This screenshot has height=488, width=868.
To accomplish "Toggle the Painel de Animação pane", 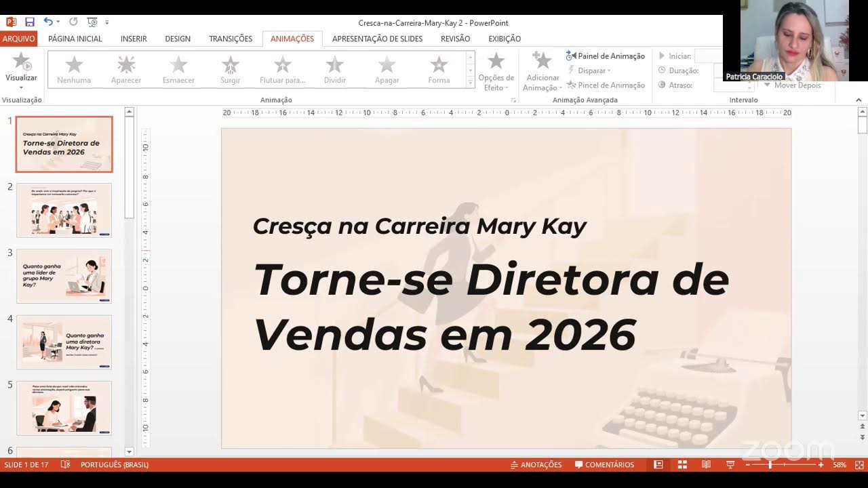I will click(x=606, y=56).
